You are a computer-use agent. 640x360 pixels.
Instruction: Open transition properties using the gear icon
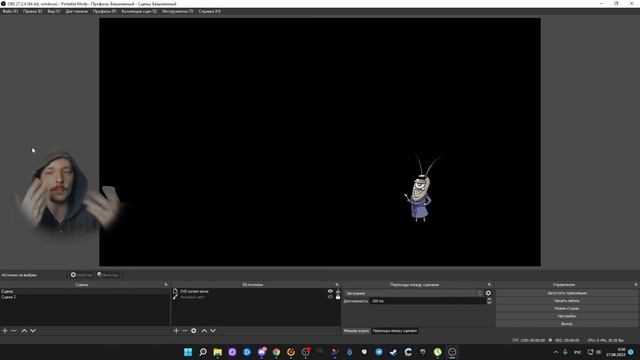pyautogui.click(x=488, y=293)
